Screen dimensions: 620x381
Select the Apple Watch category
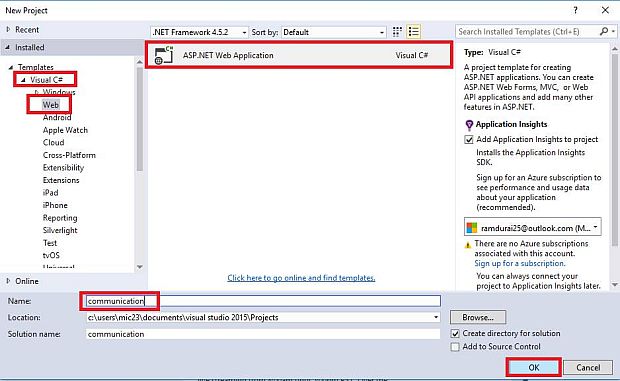tap(65, 130)
